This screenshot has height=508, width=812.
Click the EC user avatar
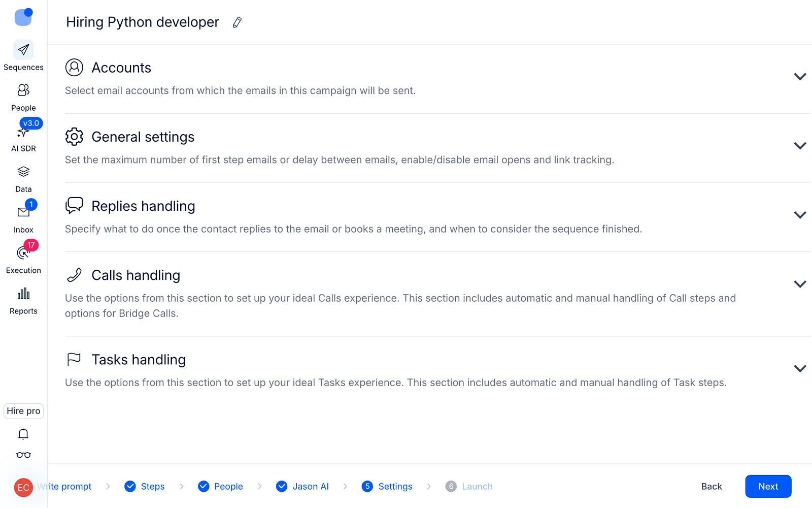[x=23, y=488]
